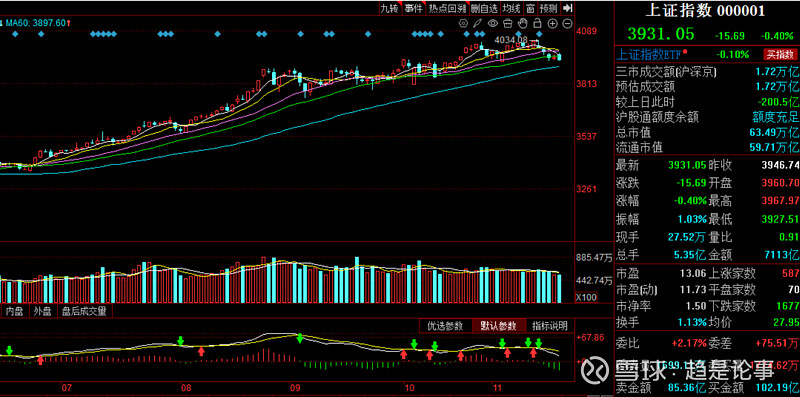The height and width of the screenshot is (397, 800).
Task: Click 流通市值 value 59.71万亿
Action: point(774,148)
